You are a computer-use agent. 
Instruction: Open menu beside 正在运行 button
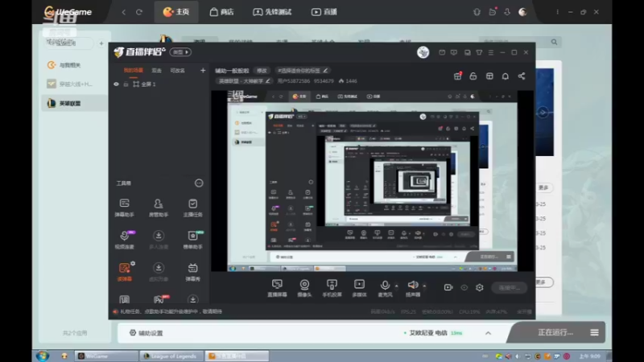(594, 332)
